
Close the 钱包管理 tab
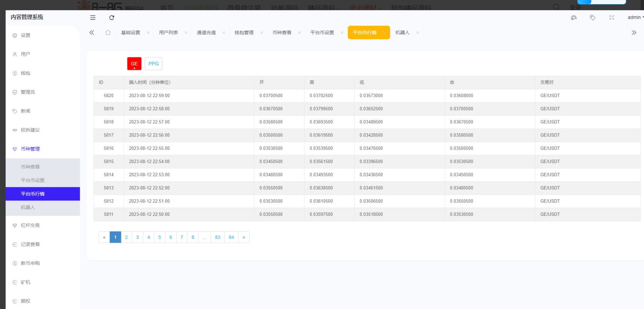262,33
